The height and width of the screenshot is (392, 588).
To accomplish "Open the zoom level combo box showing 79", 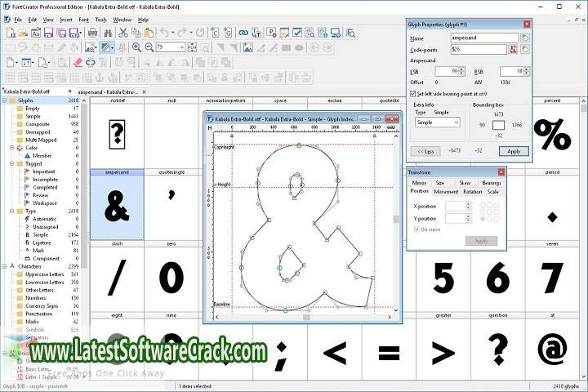I will [x=171, y=47].
